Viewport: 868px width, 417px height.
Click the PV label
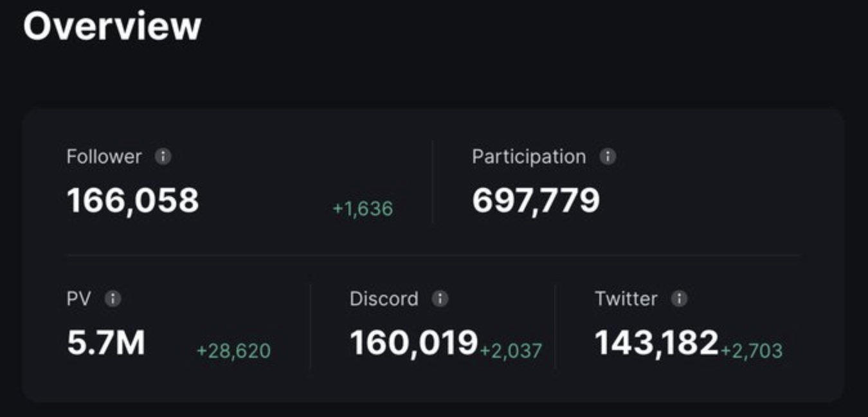pyautogui.click(x=78, y=299)
